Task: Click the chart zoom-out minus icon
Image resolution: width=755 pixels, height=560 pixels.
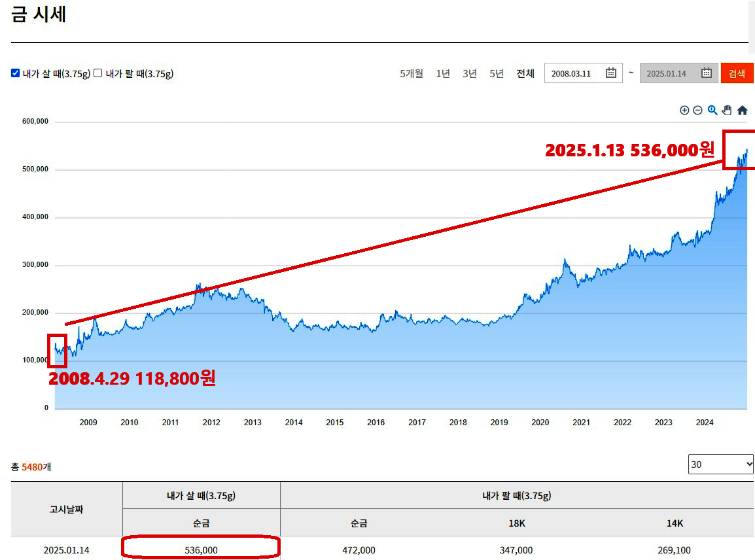Action: pos(697,111)
